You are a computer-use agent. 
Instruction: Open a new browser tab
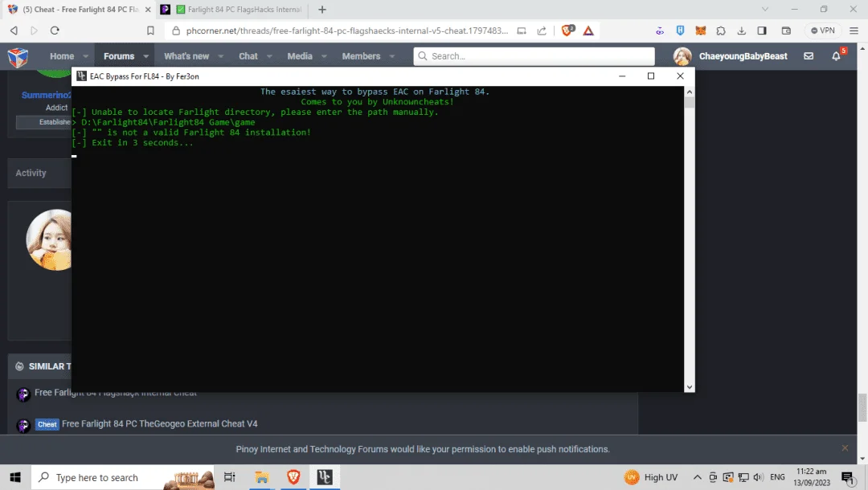322,10
